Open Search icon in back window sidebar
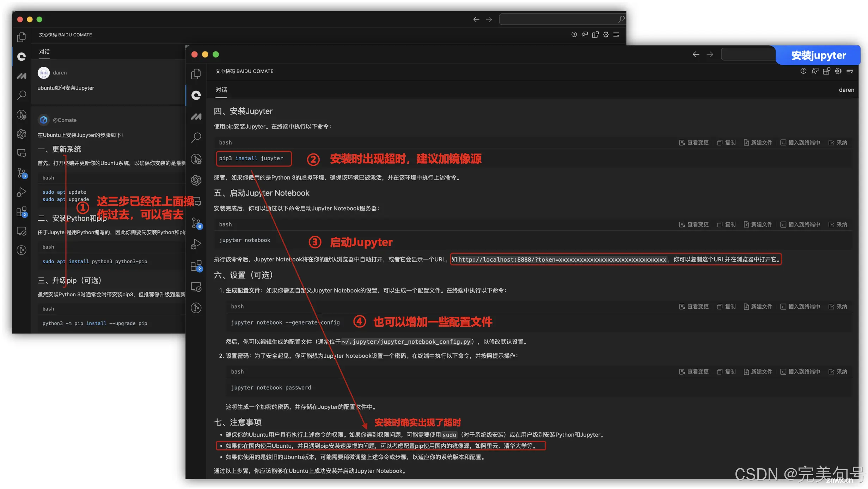The height and width of the screenshot is (489, 868). [22, 95]
